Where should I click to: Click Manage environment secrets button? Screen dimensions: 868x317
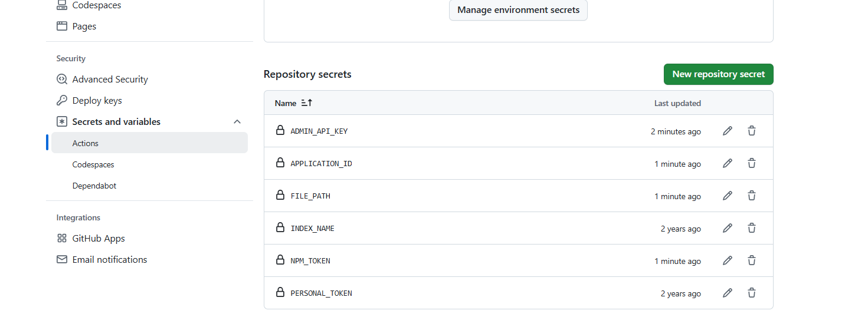click(518, 10)
